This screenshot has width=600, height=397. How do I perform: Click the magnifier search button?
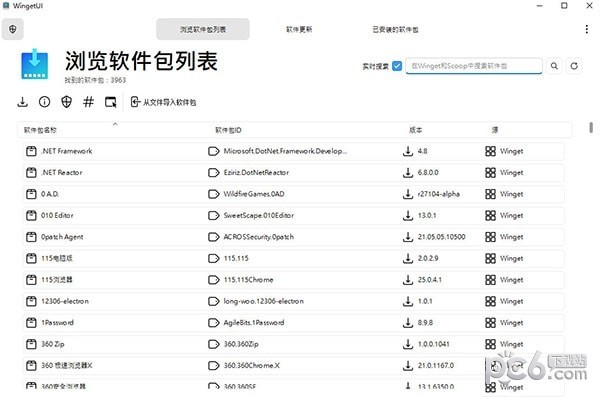tap(554, 66)
